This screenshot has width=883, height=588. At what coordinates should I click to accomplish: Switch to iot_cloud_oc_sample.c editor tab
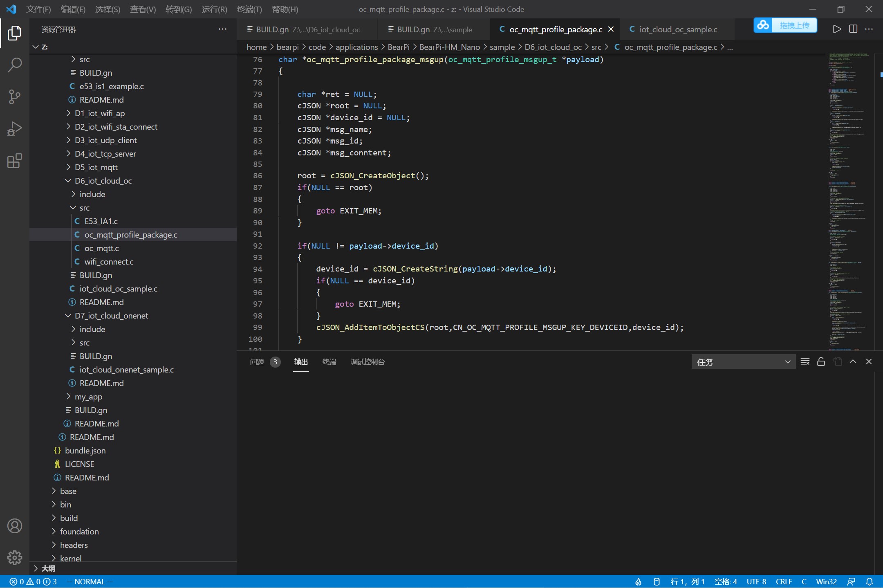click(x=678, y=29)
